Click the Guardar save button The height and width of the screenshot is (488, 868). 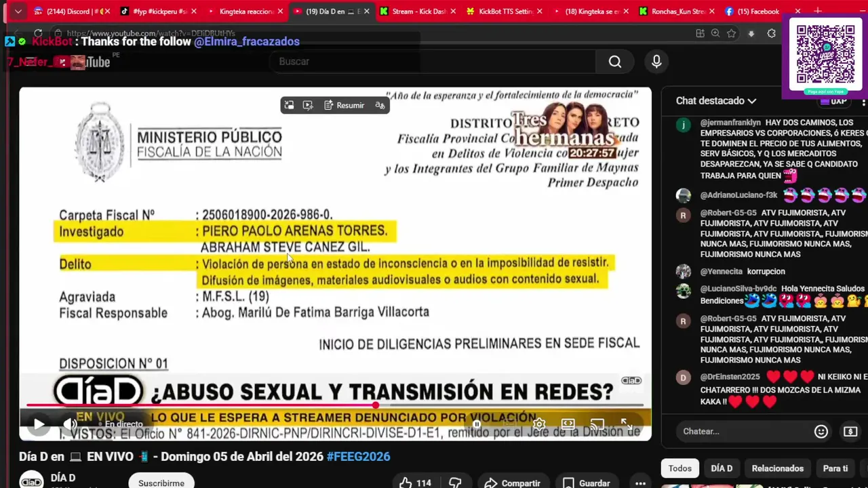point(587,483)
